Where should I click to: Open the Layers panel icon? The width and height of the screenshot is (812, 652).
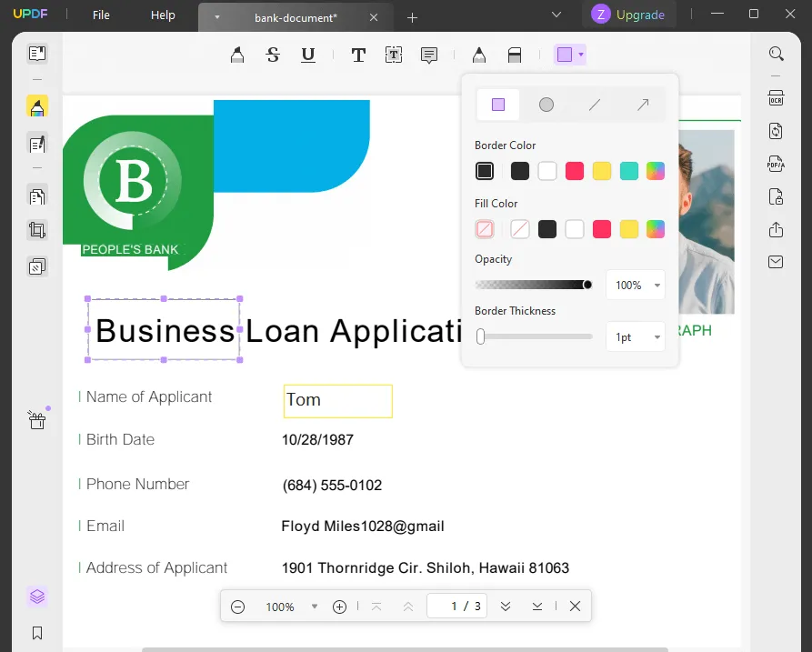click(37, 597)
